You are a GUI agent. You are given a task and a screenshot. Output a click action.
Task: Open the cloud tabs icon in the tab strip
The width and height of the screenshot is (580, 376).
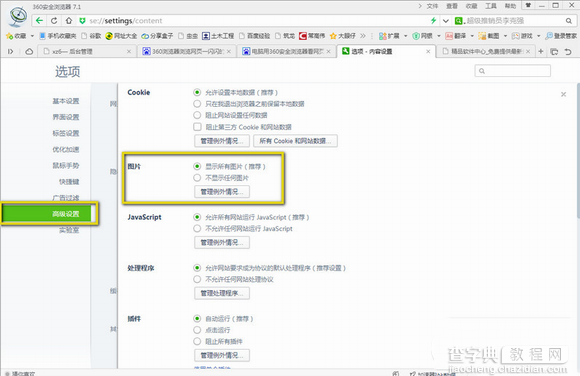pyautogui.click(x=29, y=51)
